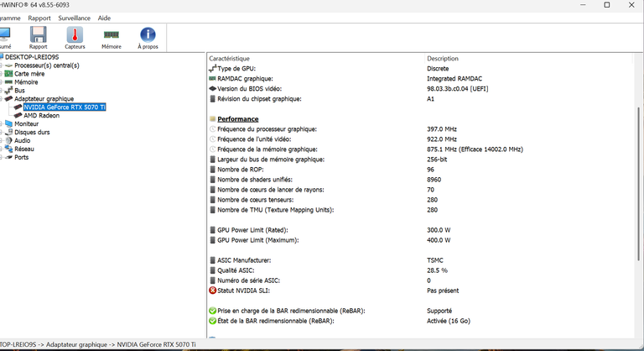Click the RAMDAC graphique row icon
The width and height of the screenshot is (644, 351).
point(212,79)
